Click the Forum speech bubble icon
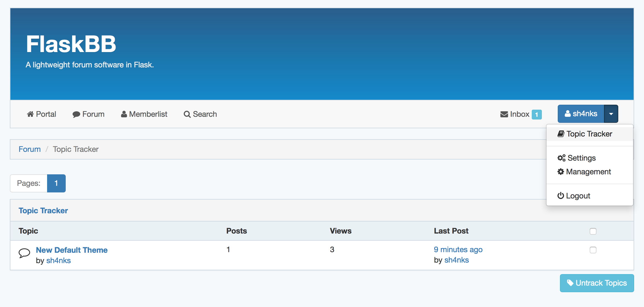 point(76,114)
